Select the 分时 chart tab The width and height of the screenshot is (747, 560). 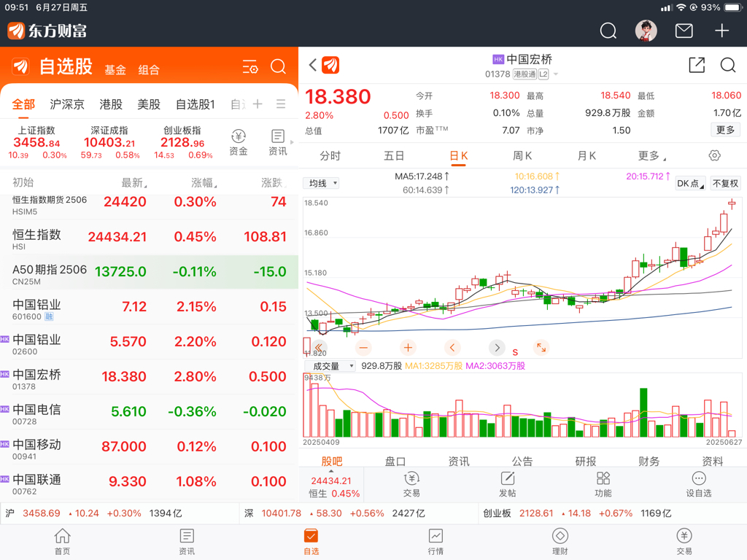click(330, 156)
